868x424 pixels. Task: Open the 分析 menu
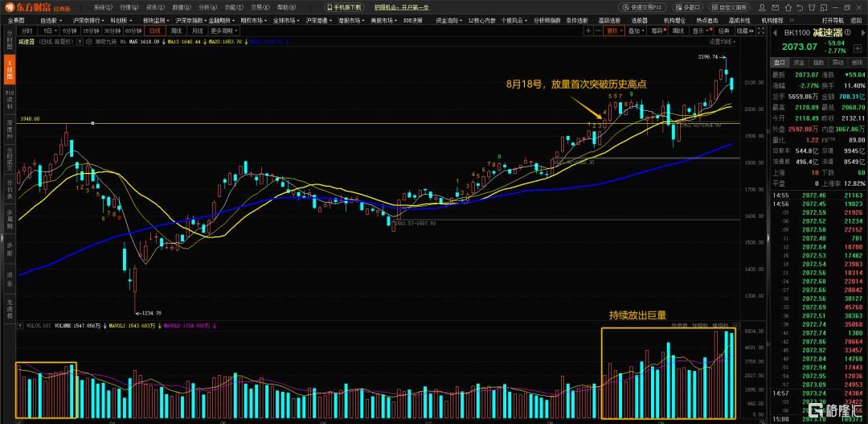(x=206, y=6)
